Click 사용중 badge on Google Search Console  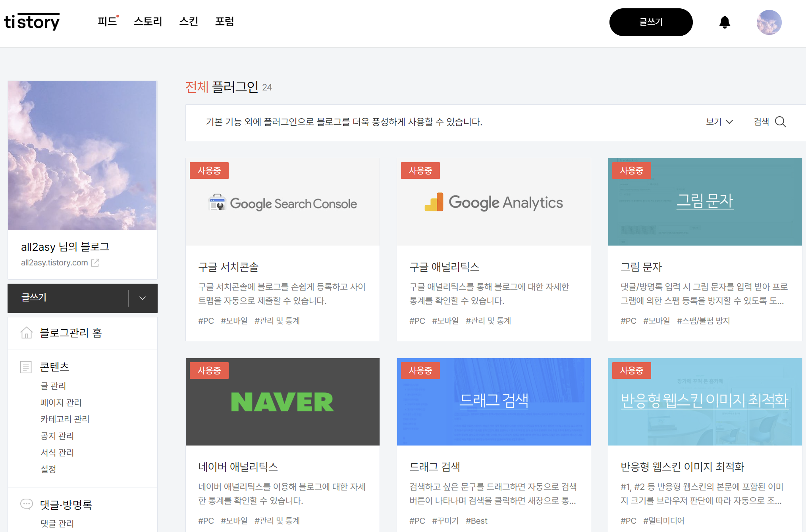(209, 171)
